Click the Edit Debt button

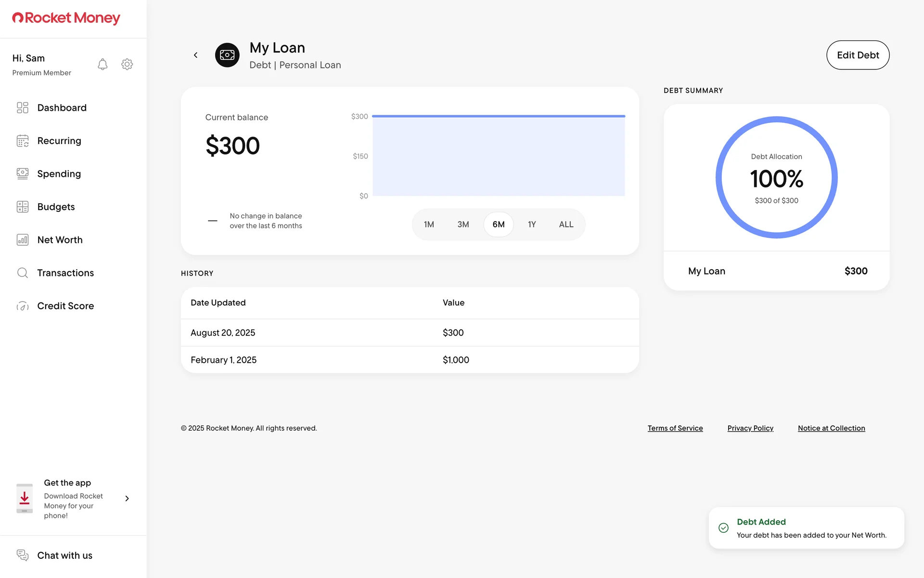coord(858,55)
